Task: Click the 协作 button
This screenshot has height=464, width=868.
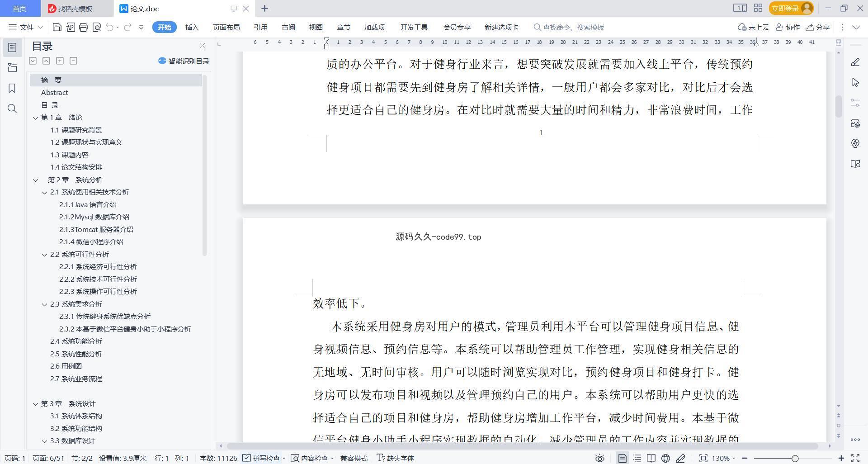Action: coord(788,27)
